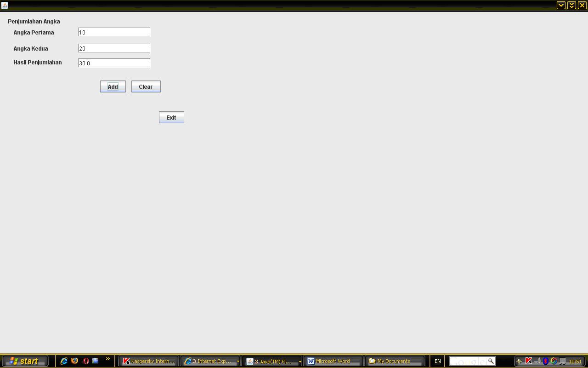Launch Opera from quick launch
The width and height of the screenshot is (588, 368).
pyautogui.click(x=85, y=361)
